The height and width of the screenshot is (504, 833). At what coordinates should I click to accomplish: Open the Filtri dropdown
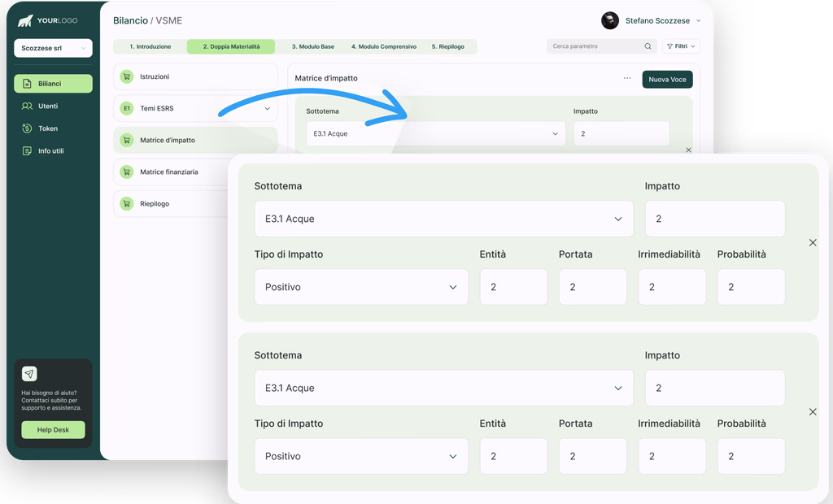(x=681, y=46)
